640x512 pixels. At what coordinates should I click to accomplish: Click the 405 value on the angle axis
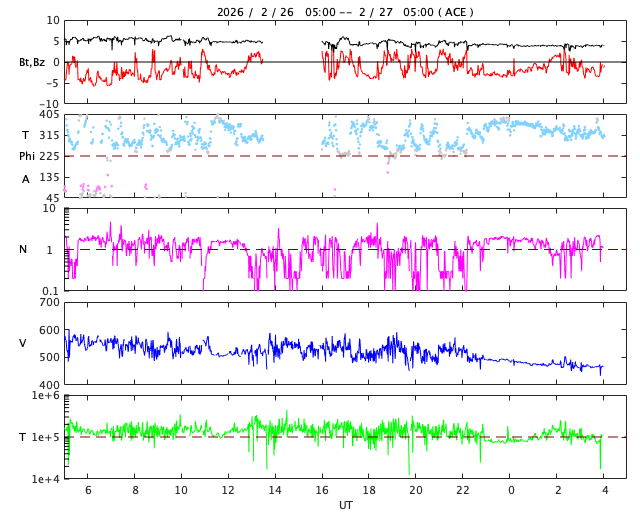pyautogui.click(x=48, y=115)
